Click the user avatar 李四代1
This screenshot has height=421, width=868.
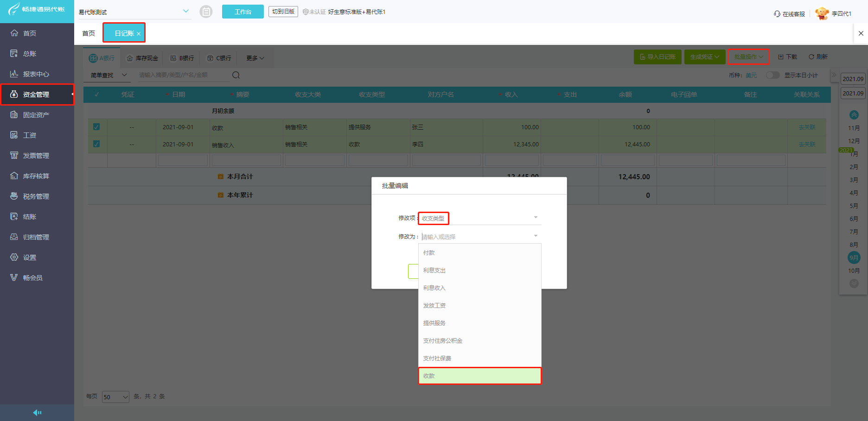(822, 13)
